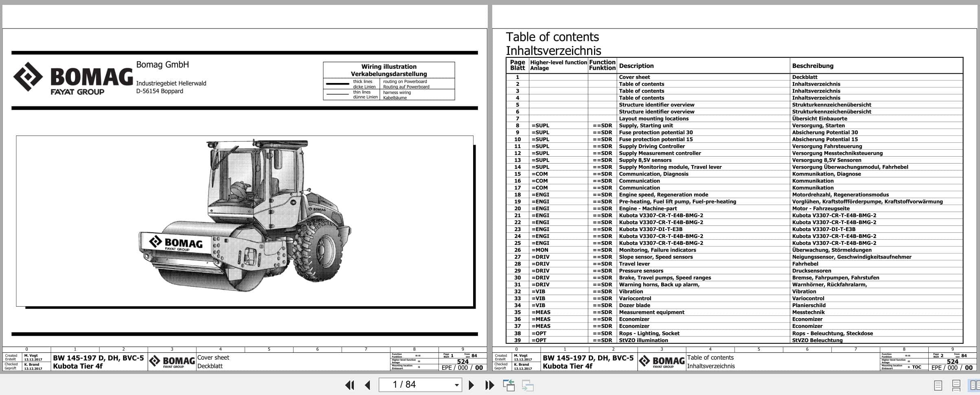
Task: Click 'Strukturkennzeichenübersicht' on row 5
Action: tap(831, 105)
